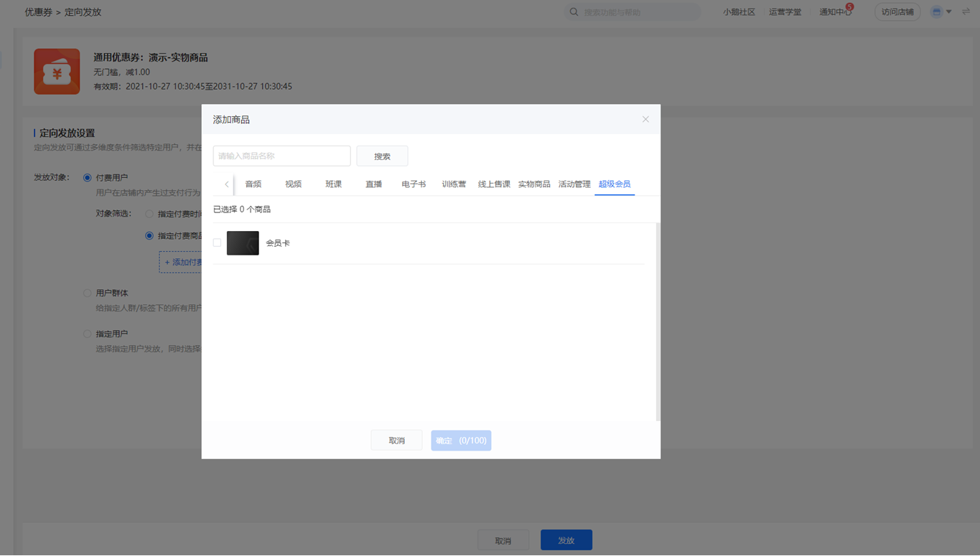Viewport: 980px width, 556px height.
Task: Check the 会员卡 checkbox
Action: tap(217, 242)
